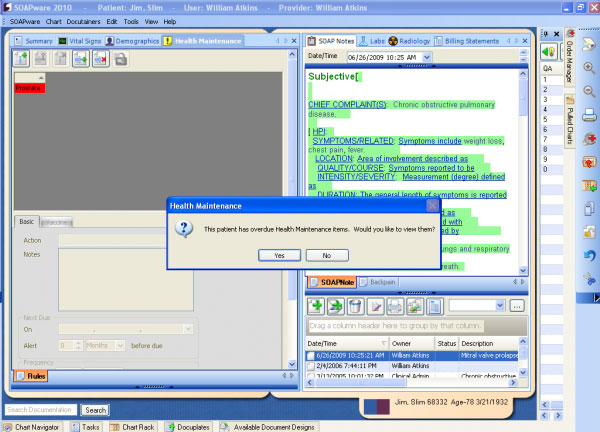Click the ellipsis button beside the combo box
The width and height of the screenshot is (600, 432).
coord(517,305)
